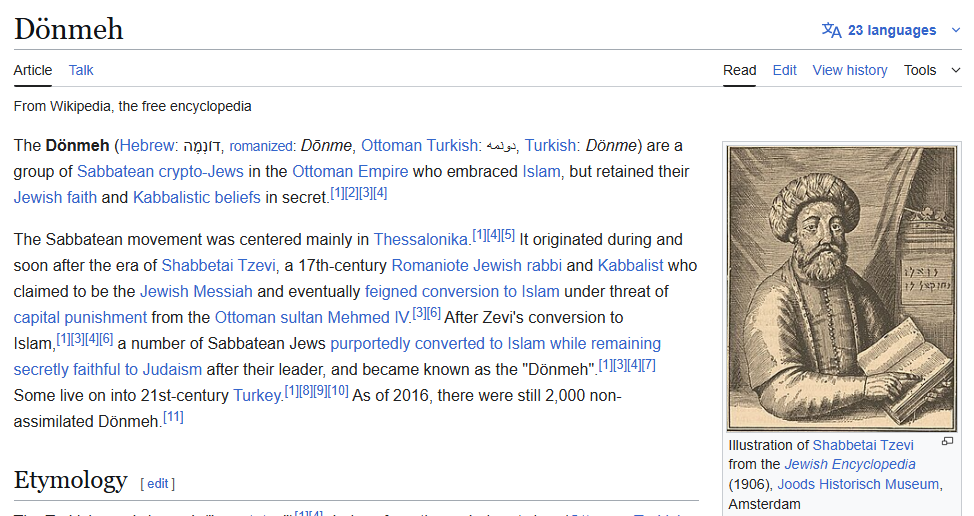Open the capital punishment link
The width and height of the screenshot is (974, 516).
pyautogui.click(x=80, y=318)
